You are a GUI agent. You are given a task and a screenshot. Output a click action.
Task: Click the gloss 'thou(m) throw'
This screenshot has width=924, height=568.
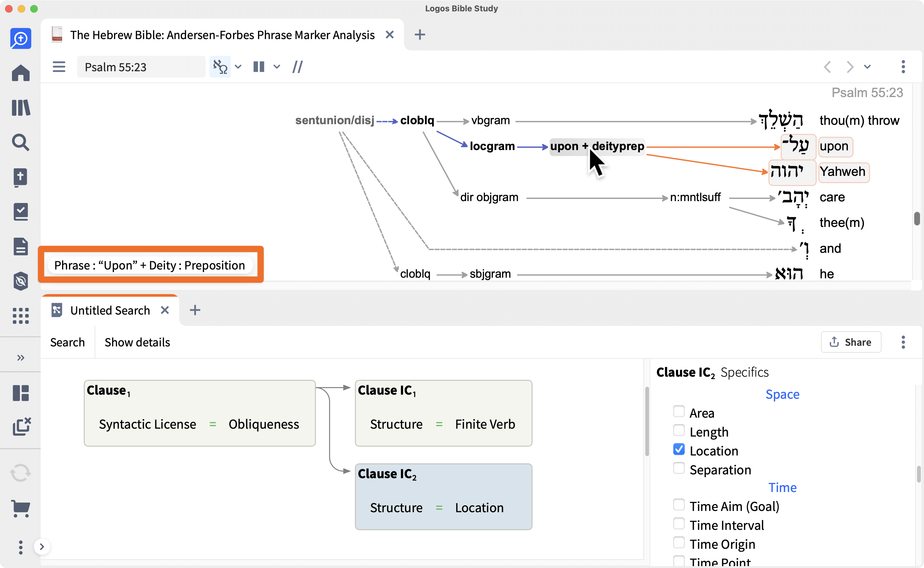click(859, 120)
